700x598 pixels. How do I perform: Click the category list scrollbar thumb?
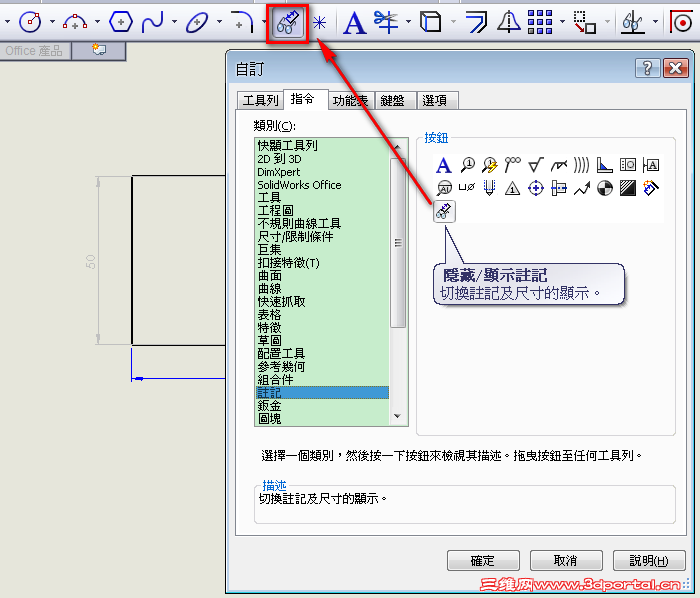pyautogui.click(x=398, y=243)
